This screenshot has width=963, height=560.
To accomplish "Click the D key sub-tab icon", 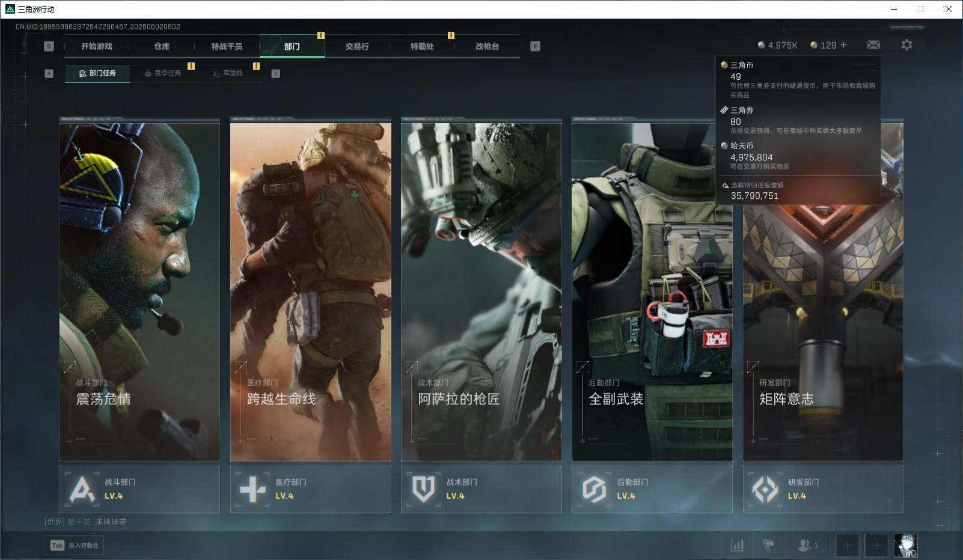I will [276, 73].
